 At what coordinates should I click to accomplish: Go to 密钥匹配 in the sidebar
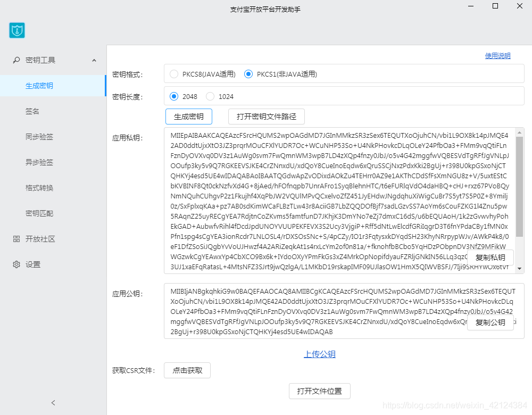click(x=39, y=213)
